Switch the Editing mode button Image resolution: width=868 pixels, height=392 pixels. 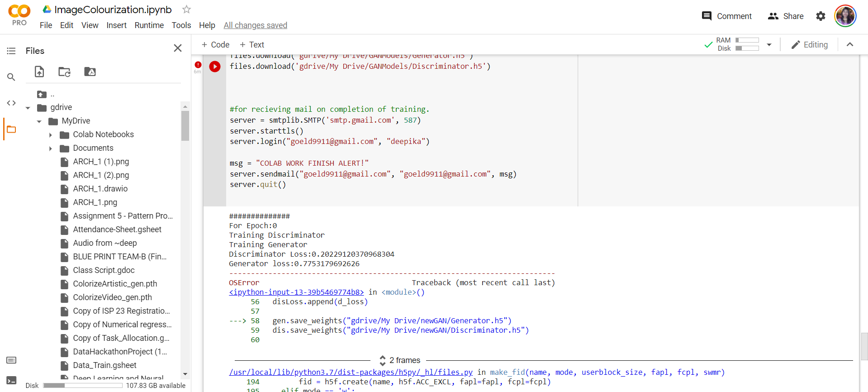click(809, 45)
